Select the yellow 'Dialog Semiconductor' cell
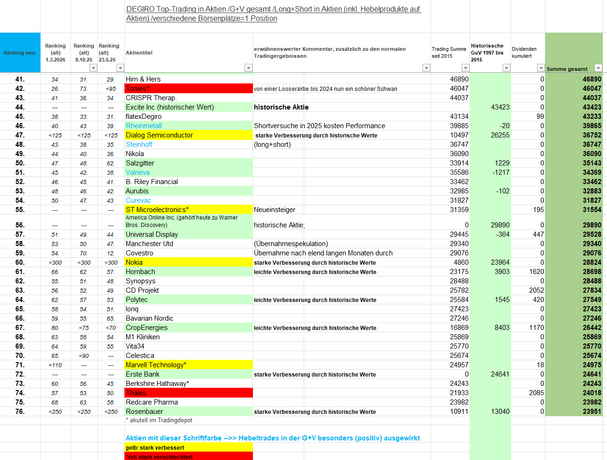The height and width of the screenshot is (460, 607). click(x=189, y=135)
